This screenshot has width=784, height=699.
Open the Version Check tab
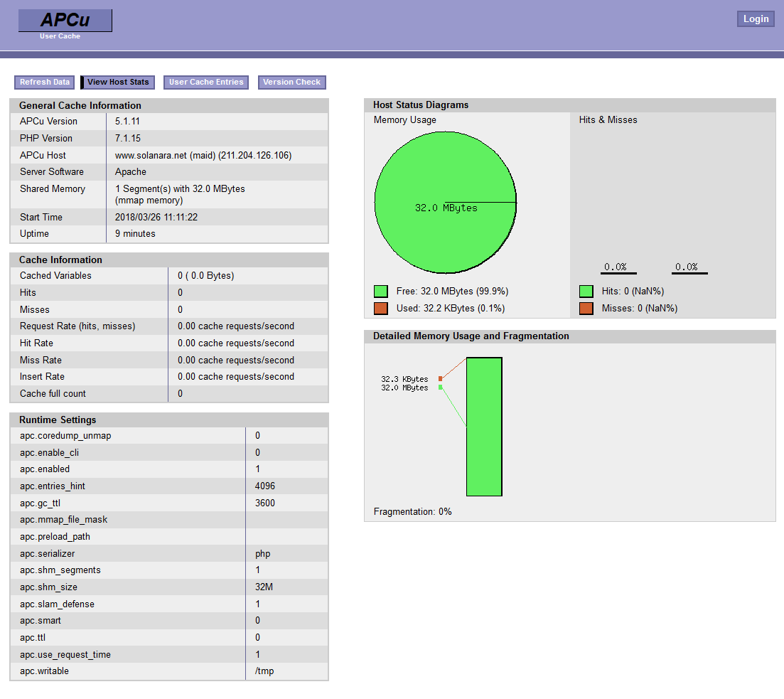point(291,82)
